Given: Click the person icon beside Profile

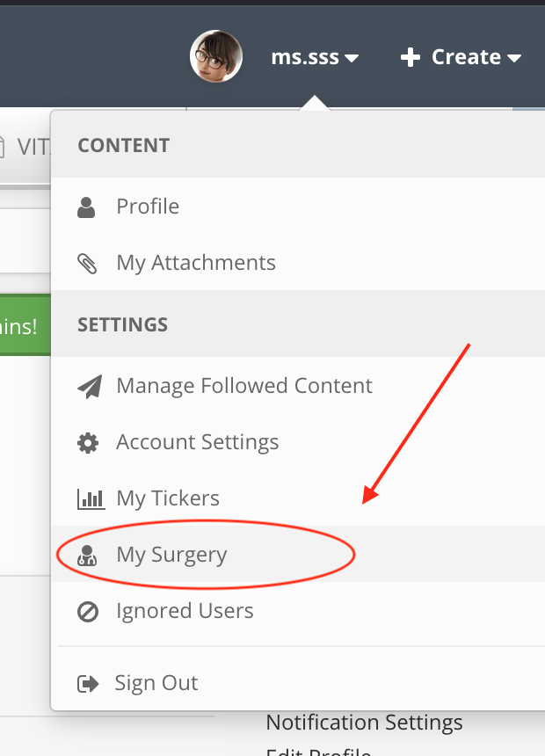Looking at the screenshot, I should [x=86, y=207].
